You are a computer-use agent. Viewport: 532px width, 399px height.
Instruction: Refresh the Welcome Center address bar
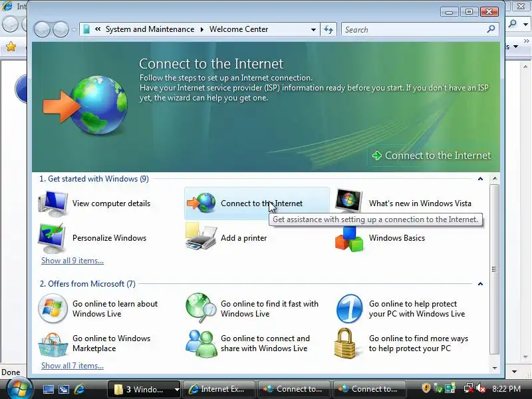click(329, 29)
